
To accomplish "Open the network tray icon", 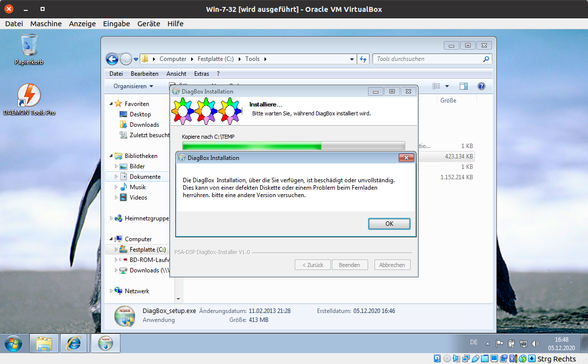I will [524, 343].
